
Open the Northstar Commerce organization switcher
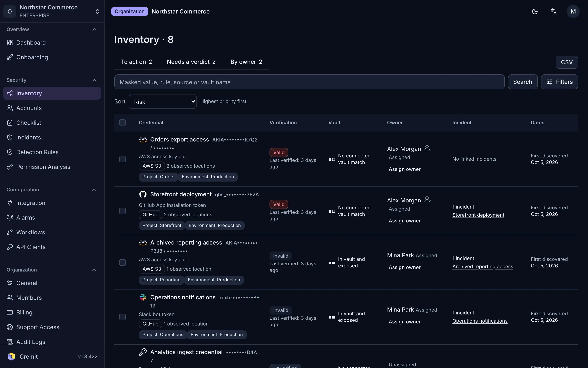[52, 11]
